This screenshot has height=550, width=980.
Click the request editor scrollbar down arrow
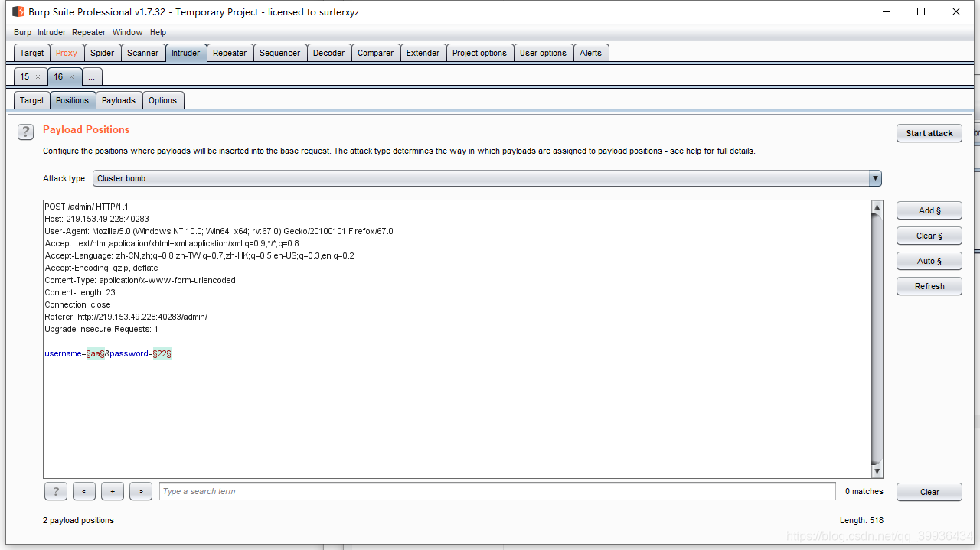(x=877, y=472)
